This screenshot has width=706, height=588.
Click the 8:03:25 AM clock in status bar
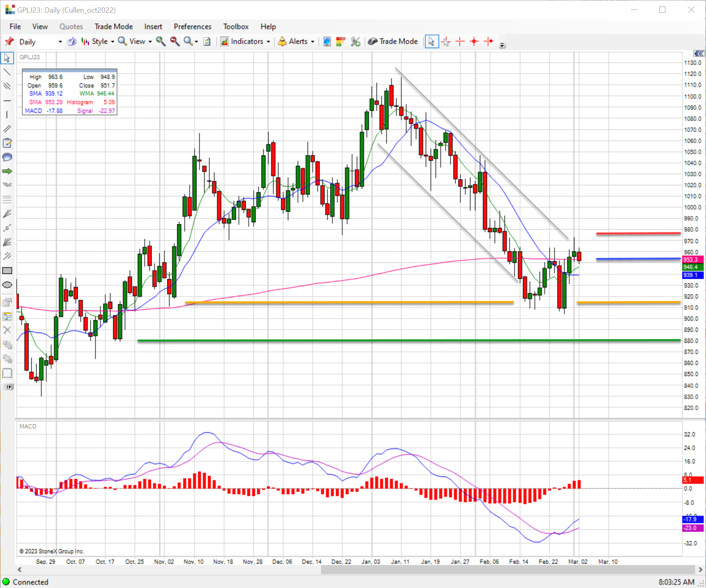click(676, 582)
